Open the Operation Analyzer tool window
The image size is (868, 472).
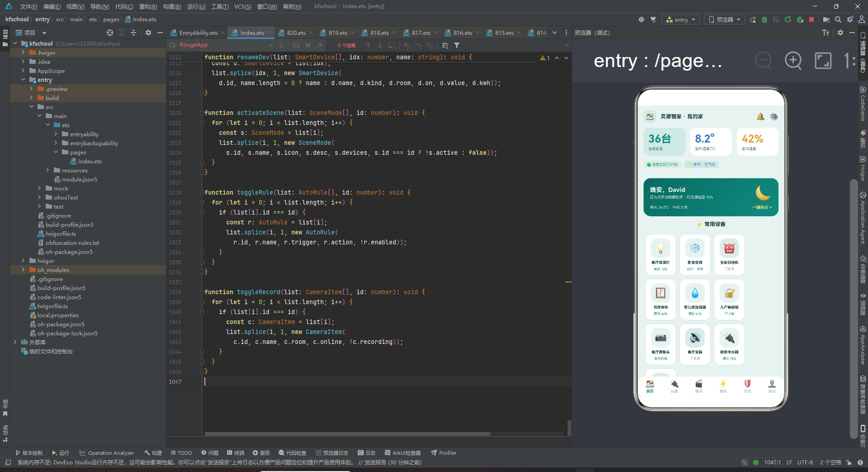(x=107, y=453)
